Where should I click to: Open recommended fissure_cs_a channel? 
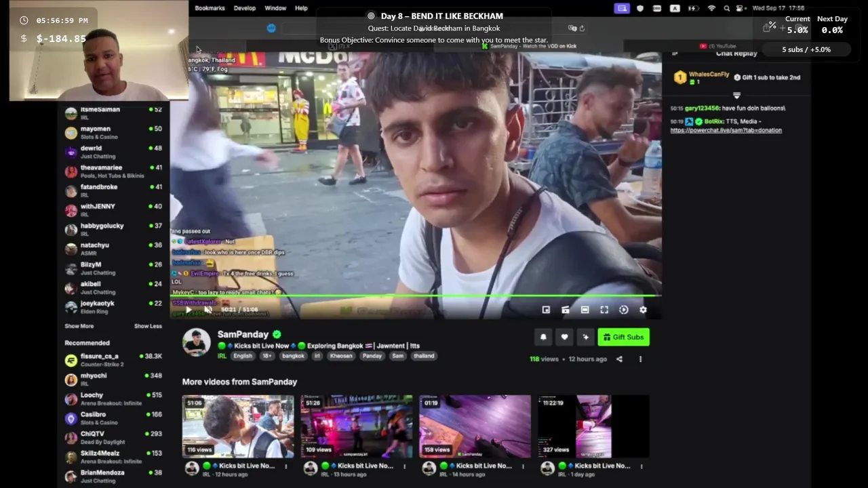tap(113, 360)
